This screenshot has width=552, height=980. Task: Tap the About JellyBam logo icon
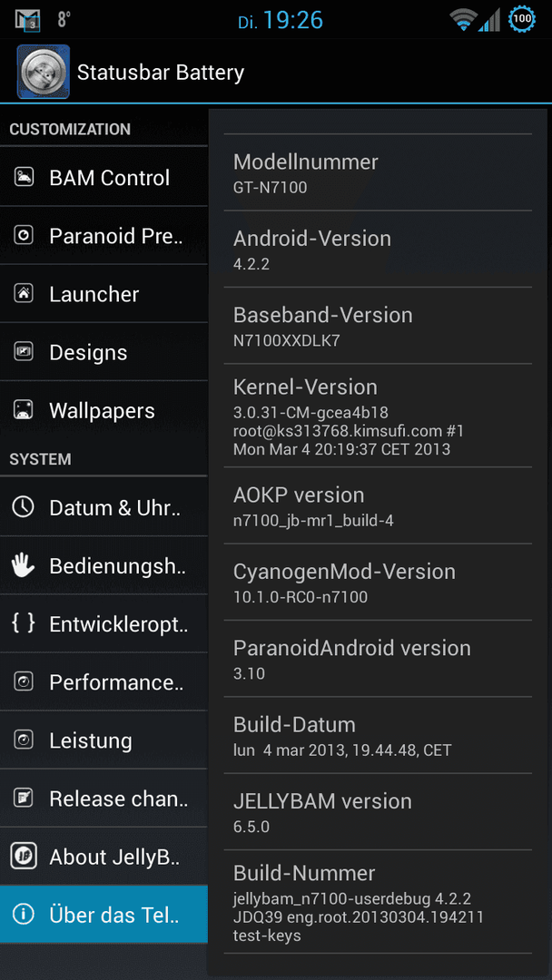24,857
